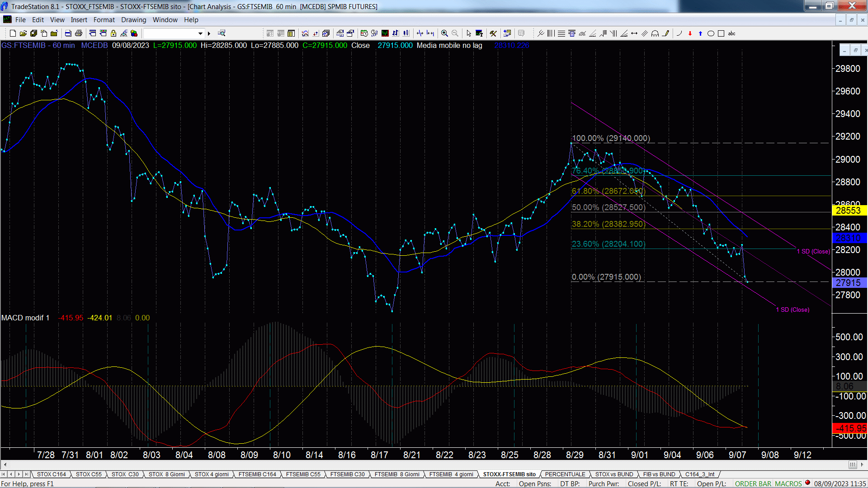Open the empty toolbar combo box dropdown

pos(200,33)
